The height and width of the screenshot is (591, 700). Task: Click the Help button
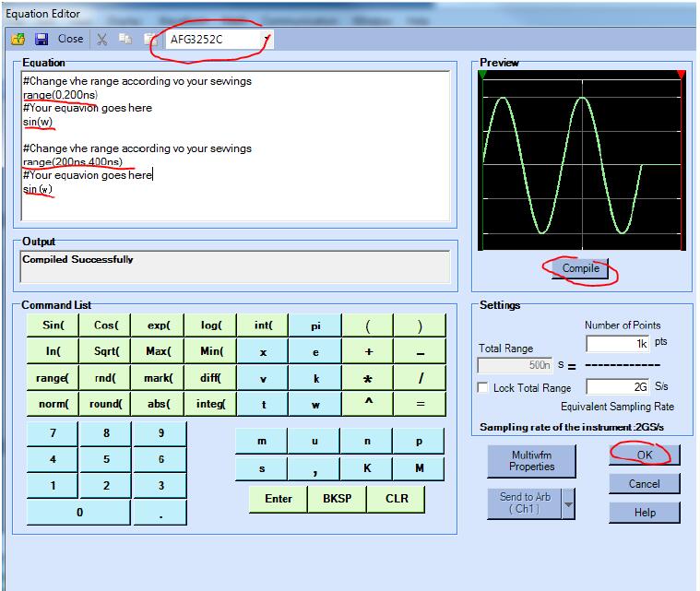[645, 512]
